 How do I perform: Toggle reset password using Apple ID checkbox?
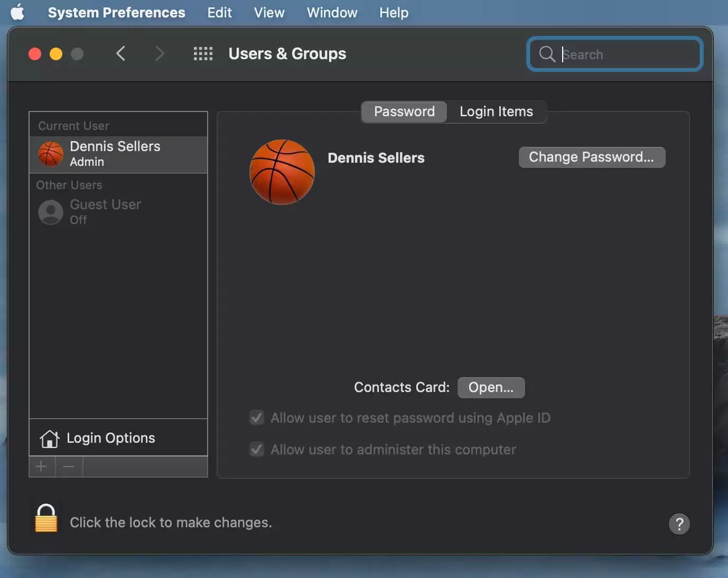(257, 418)
